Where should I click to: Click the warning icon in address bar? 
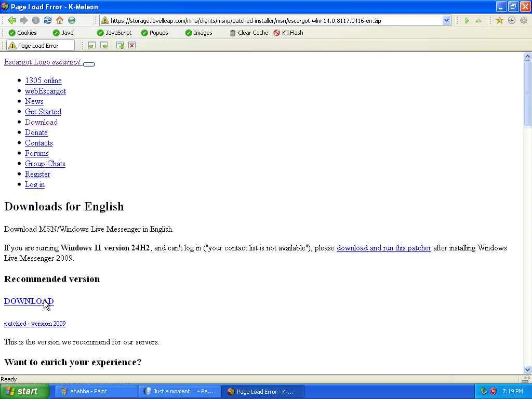click(x=105, y=21)
